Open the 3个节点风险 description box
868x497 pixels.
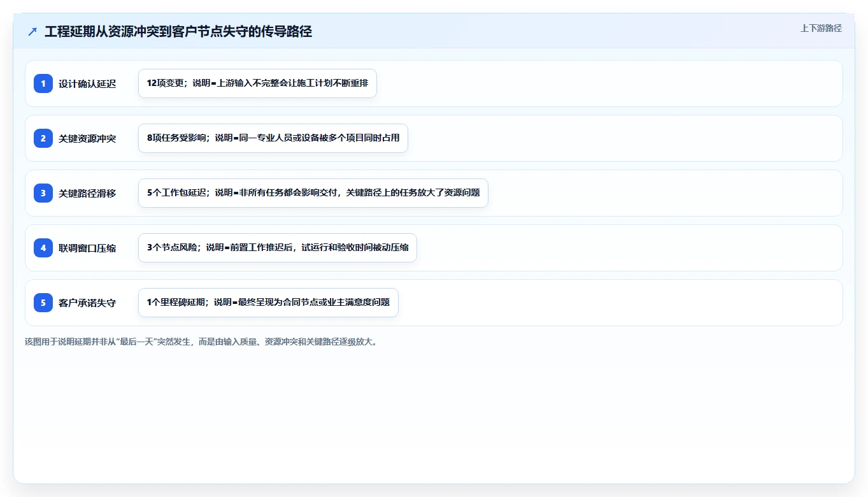(278, 248)
